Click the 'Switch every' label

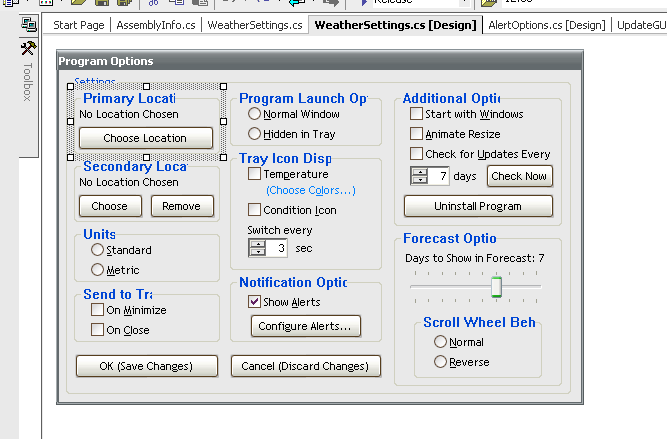tap(280, 230)
